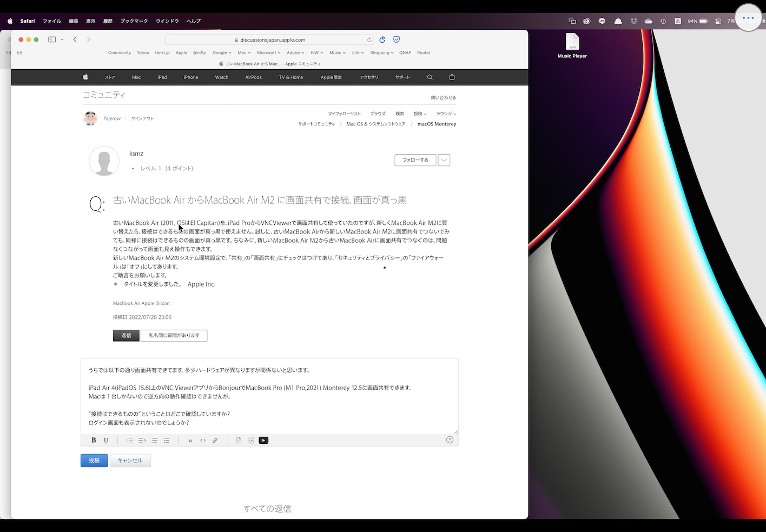766x532 pixels.
Task: Open ラウンジ dropdown in community nav
Action: tap(446, 114)
